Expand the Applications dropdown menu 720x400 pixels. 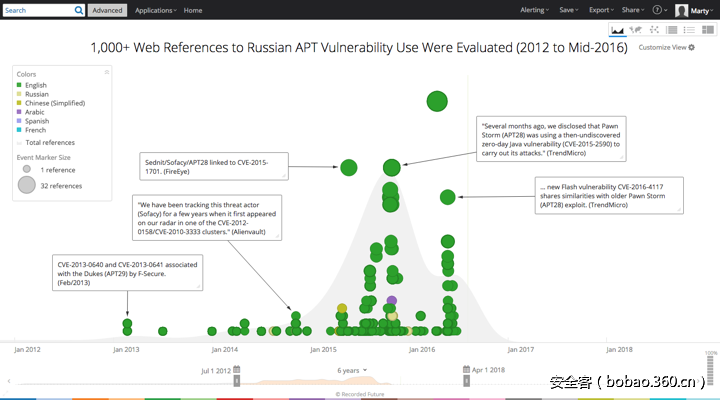click(x=156, y=10)
